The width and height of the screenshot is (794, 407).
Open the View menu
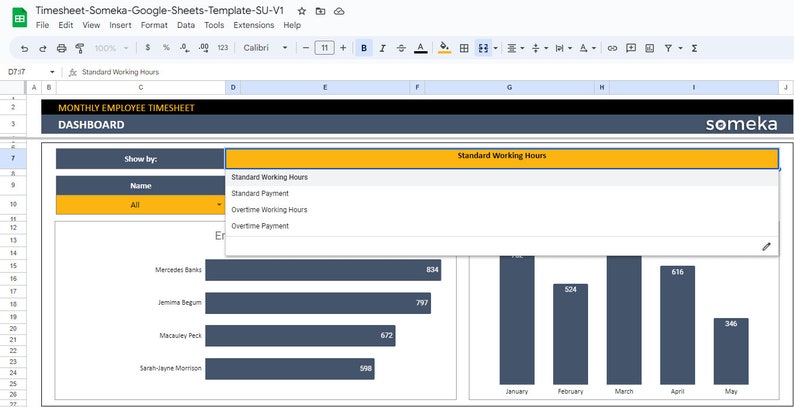(92, 25)
